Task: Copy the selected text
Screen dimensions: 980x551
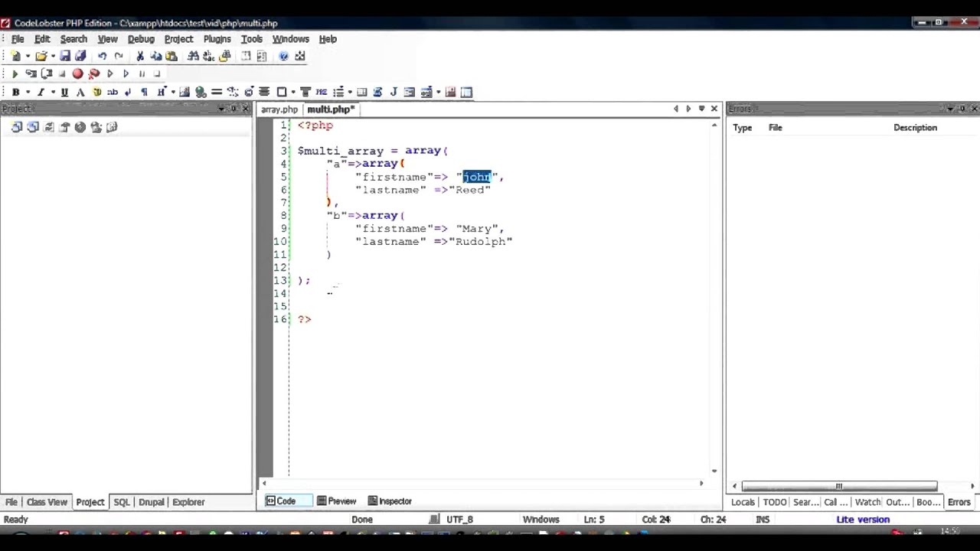Action: pyautogui.click(x=155, y=56)
